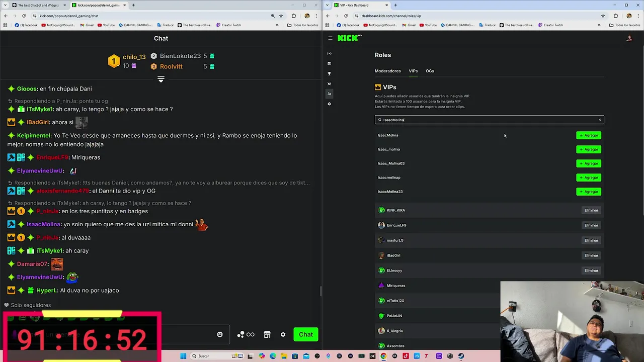Add Isaac_Molina03 as VIP with Agregar
Screen dimensions: 644x362
pyautogui.click(x=589, y=163)
